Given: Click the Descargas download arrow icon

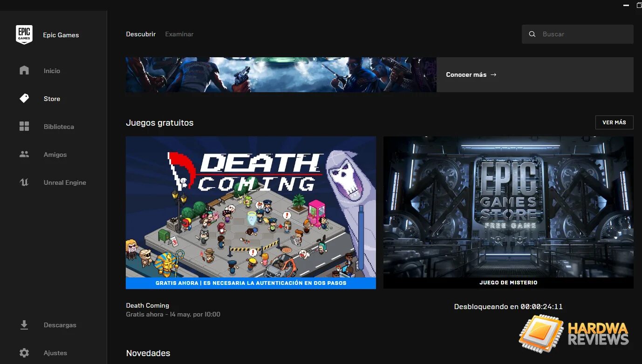Looking at the screenshot, I should pyautogui.click(x=24, y=324).
